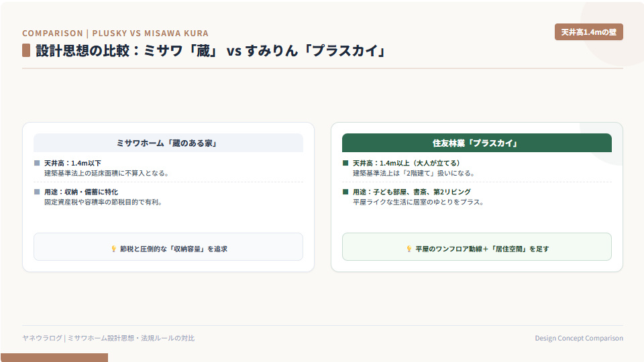Click the brown progress bar at the slide bottom
The image size is (644, 362).
click(54, 357)
